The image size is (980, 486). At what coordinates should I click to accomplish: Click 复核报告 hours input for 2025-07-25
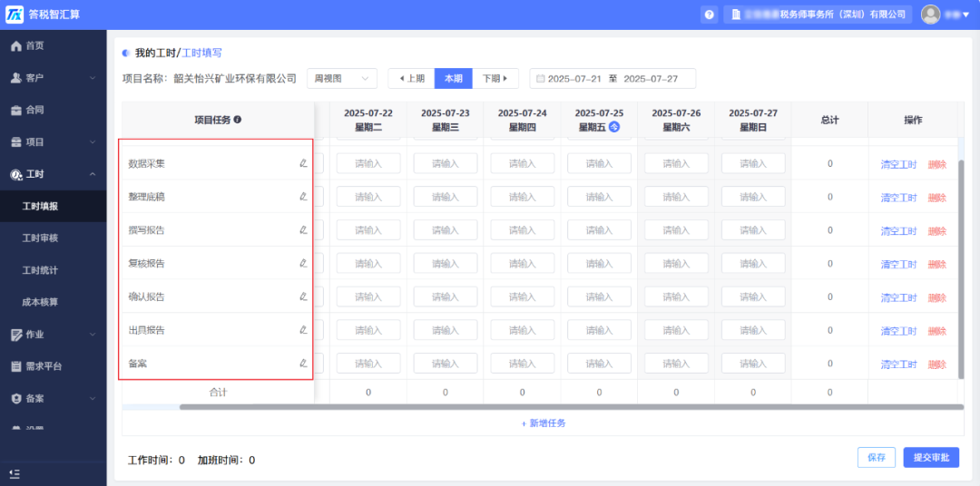tap(600, 264)
